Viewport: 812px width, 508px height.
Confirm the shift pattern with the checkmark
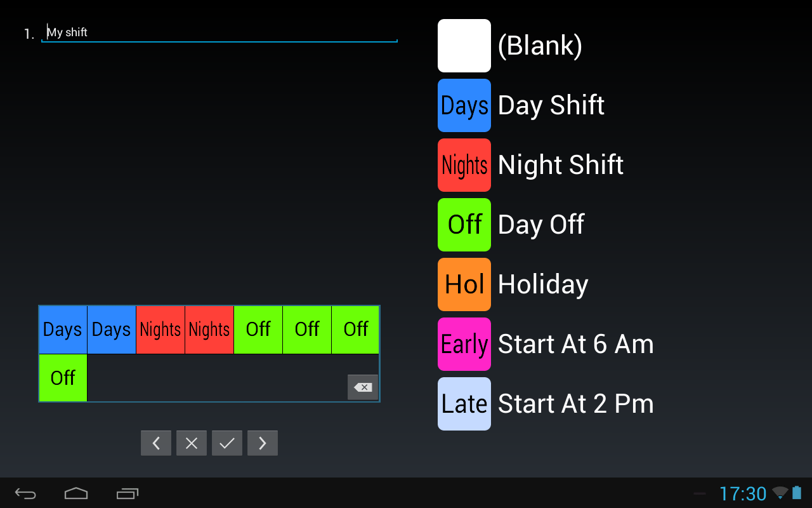[x=226, y=443]
